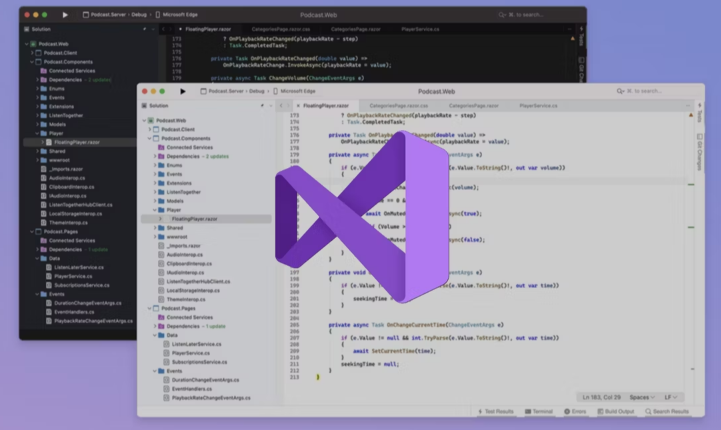Expand the Enums folder arrow in light window

coord(155,166)
